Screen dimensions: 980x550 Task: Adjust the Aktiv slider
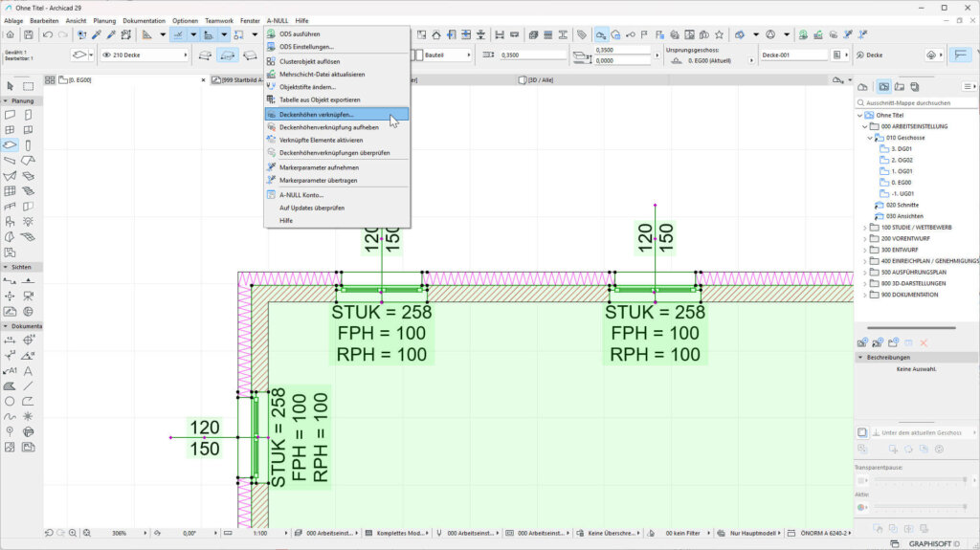click(x=920, y=507)
